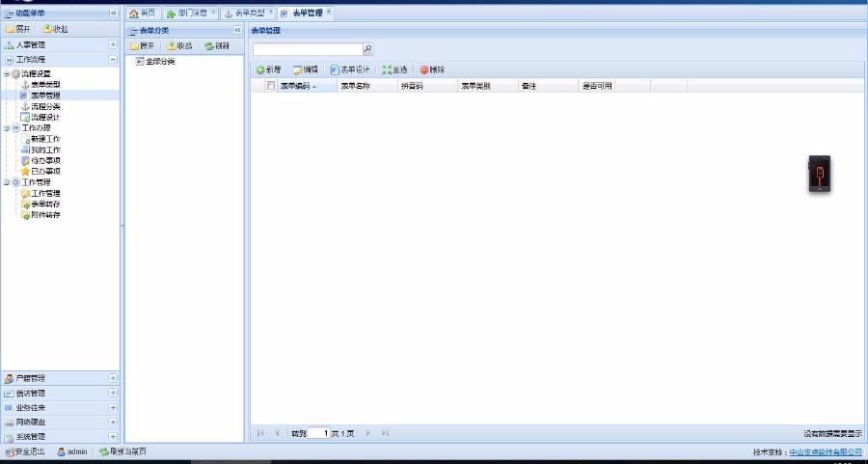This screenshot has width=868, height=464.
Task: Click 刷新 in the 表单分类 panel
Action: (x=216, y=46)
